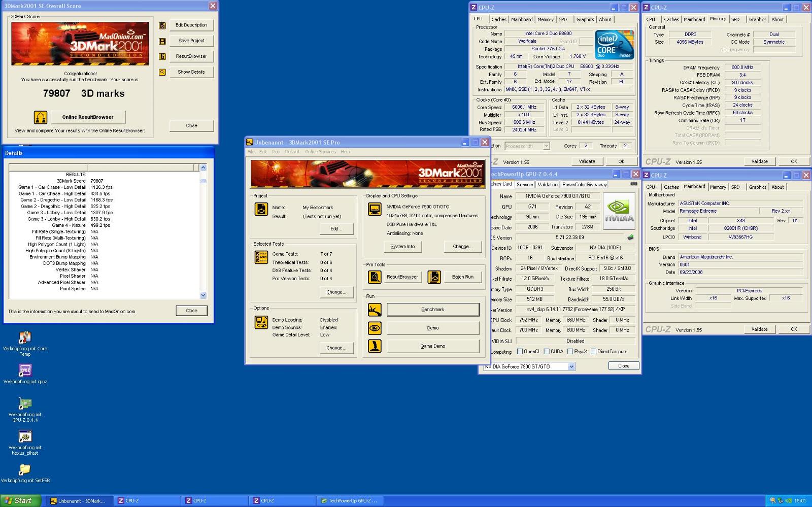Click the icon next to Benchmark button
The width and height of the screenshot is (812, 507).
pyautogui.click(x=375, y=310)
